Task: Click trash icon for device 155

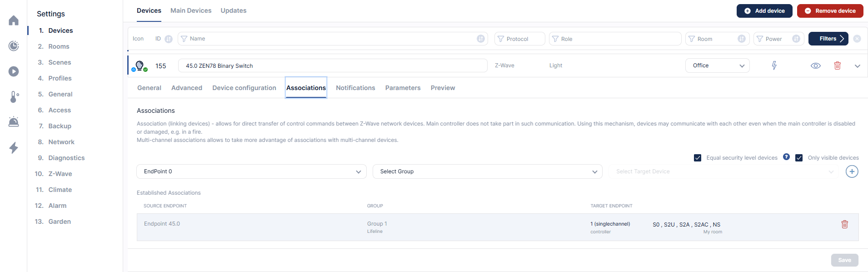Action: coord(837,65)
